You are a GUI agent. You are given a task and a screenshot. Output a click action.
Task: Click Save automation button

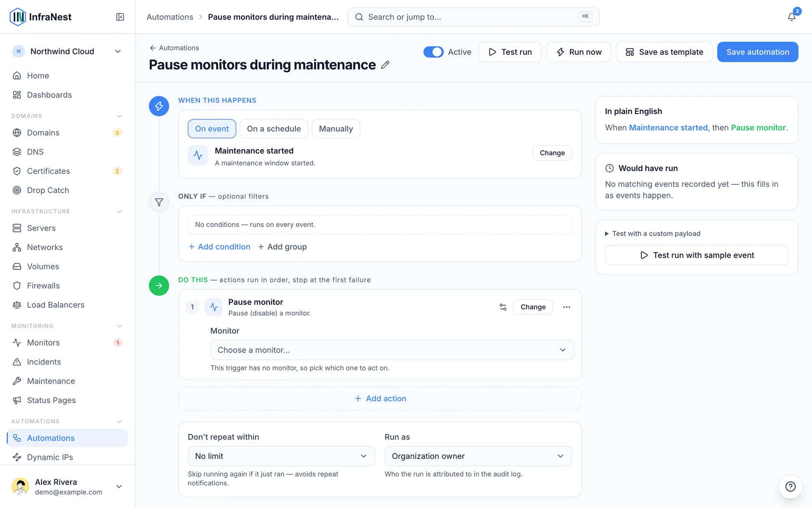(758, 52)
